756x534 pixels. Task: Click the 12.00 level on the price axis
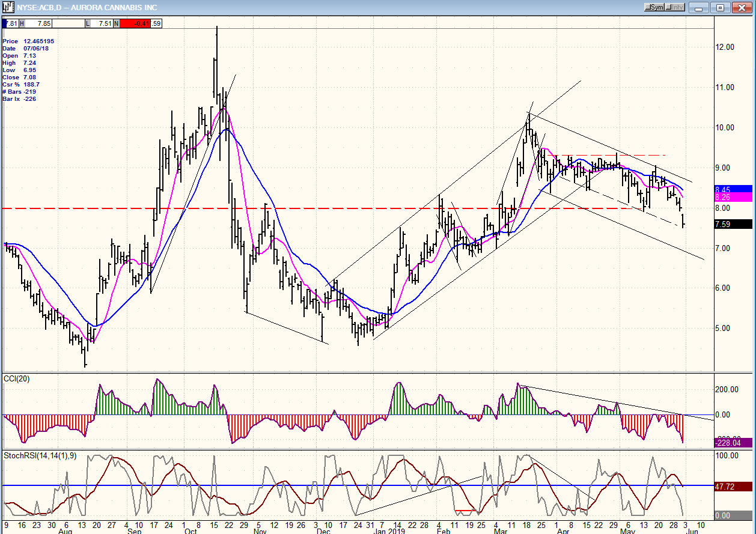[x=727, y=47]
